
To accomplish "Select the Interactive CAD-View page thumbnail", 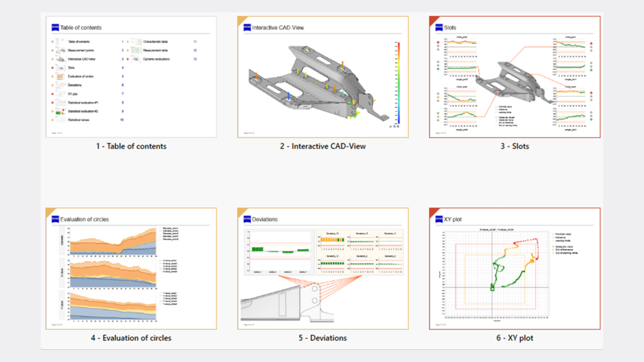I will tap(323, 77).
